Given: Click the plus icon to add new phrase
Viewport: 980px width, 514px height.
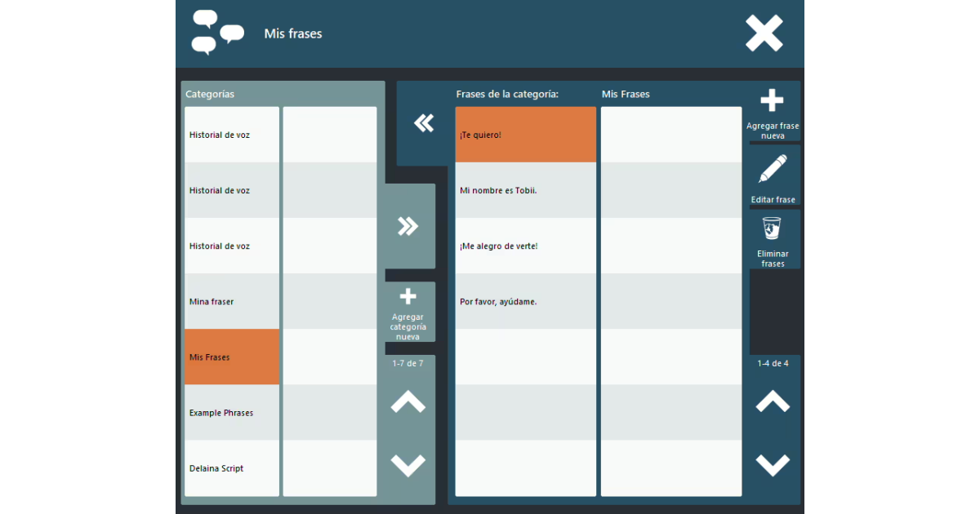Looking at the screenshot, I should [772, 101].
